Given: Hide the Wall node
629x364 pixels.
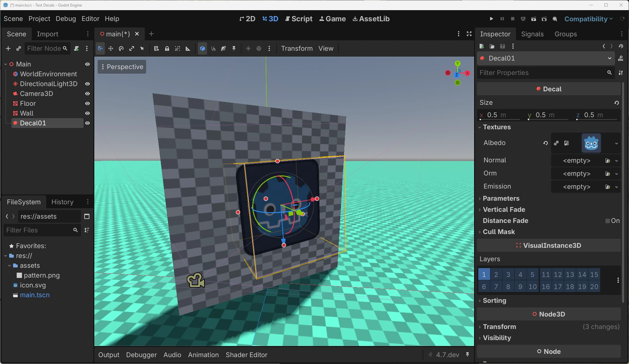Looking at the screenshot, I should click(x=87, y=113).
